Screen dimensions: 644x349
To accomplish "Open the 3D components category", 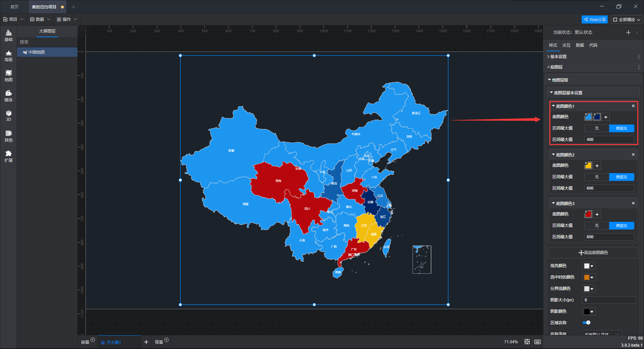I will click(x=8, y=116).
